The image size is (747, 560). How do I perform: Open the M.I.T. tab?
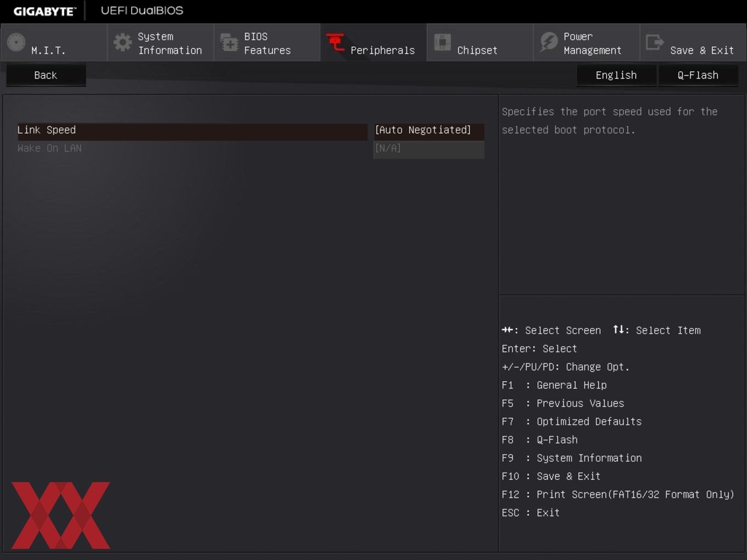54,42
